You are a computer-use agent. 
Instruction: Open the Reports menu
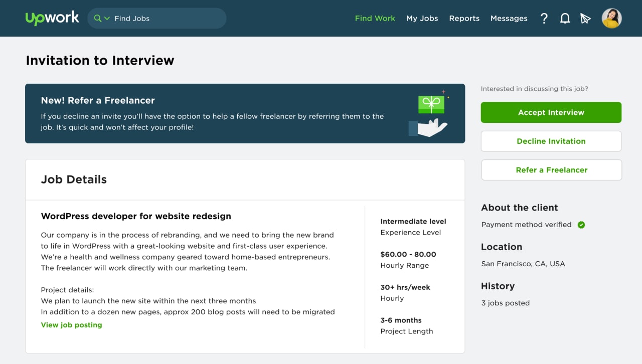pos(464,19)
